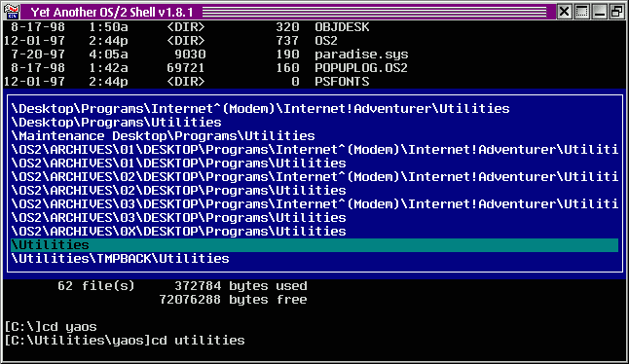The height and width of the screenshot is (364, 629).
Task: Click the POPUPLOG.OS2 entry in listing
Action: click(361, 68)
